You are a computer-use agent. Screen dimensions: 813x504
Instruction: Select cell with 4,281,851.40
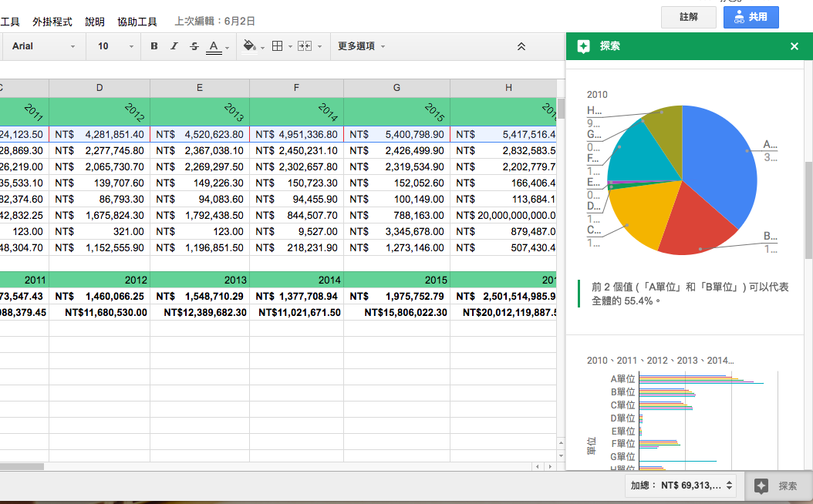point(100,134)
